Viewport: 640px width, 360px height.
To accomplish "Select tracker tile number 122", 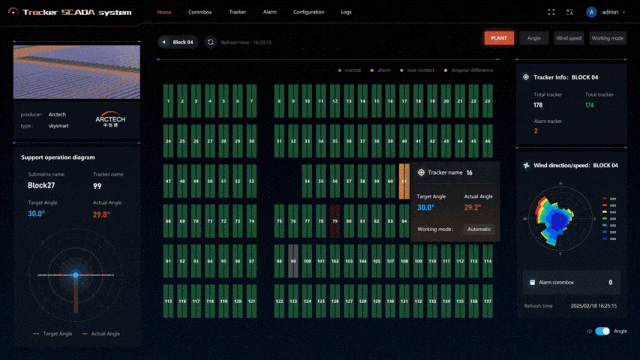I will [x=279, y=301].
